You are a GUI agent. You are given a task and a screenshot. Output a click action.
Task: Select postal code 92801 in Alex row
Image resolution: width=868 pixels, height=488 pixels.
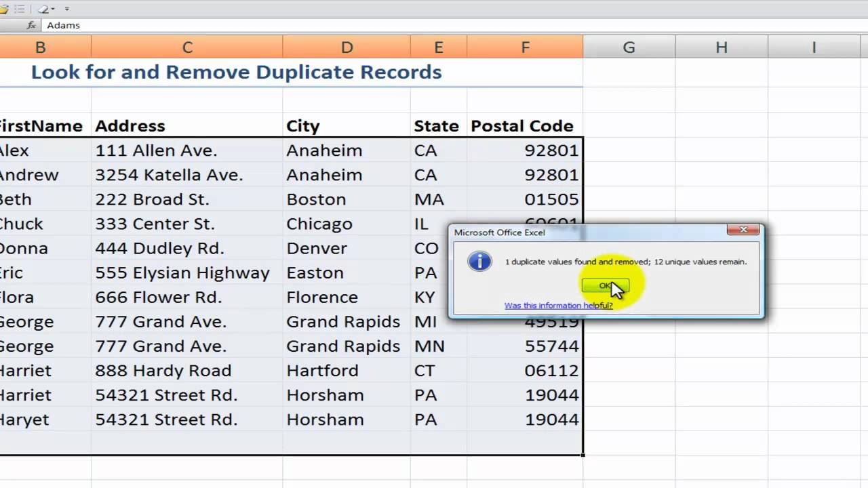525,150
